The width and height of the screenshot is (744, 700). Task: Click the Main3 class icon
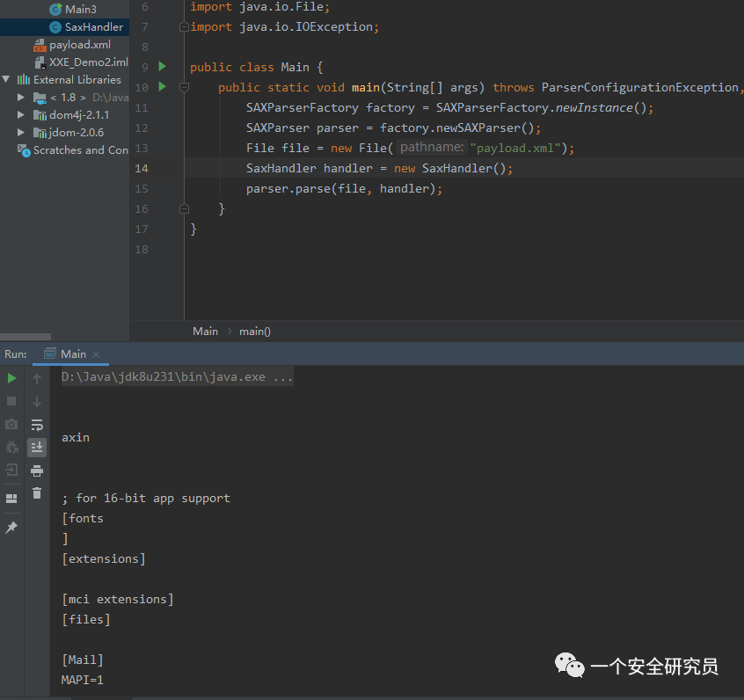55,10
